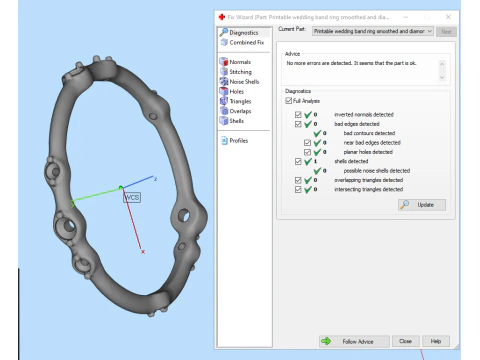Image resolution: width=480 pixels, height=360 pixels.
Task: Select the Noise Shells label
Action: (x=244, y=81)
